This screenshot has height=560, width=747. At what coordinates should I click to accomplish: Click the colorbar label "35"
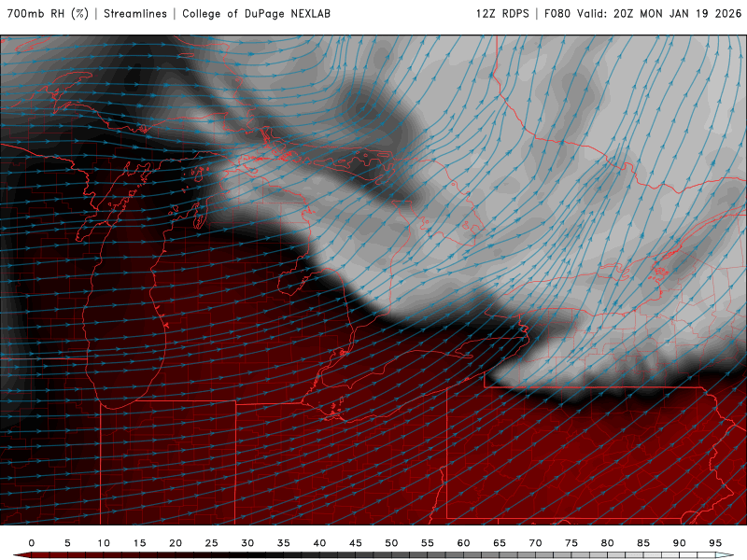coord(284,543)
